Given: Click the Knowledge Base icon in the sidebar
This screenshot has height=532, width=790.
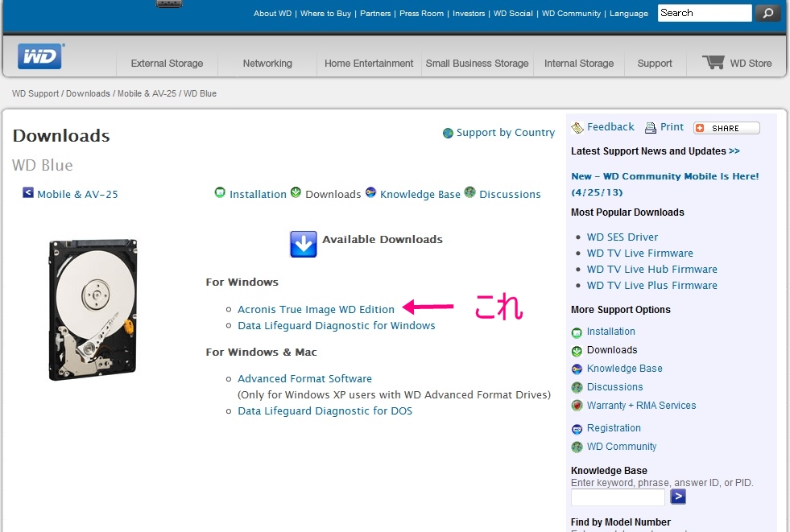Looking at the screenshot, I should (577, 369).
